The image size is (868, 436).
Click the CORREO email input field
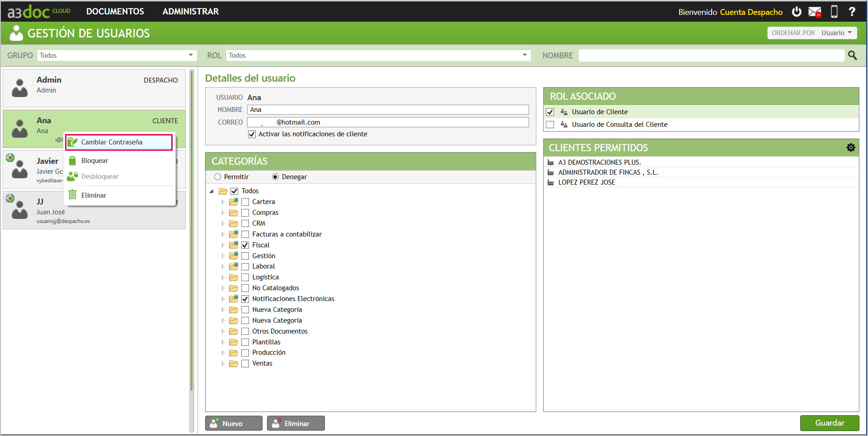388,122
